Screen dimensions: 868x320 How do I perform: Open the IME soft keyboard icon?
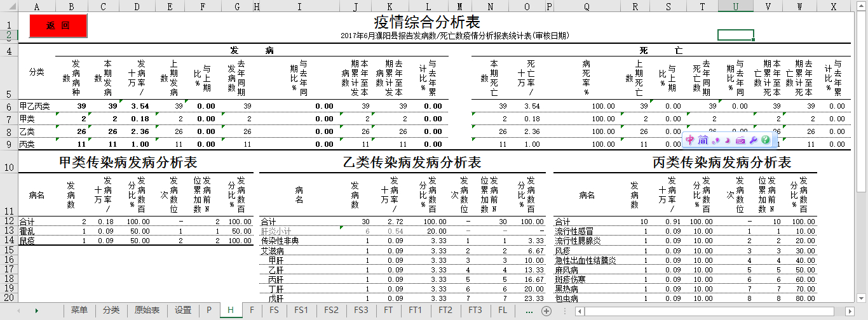740,140
